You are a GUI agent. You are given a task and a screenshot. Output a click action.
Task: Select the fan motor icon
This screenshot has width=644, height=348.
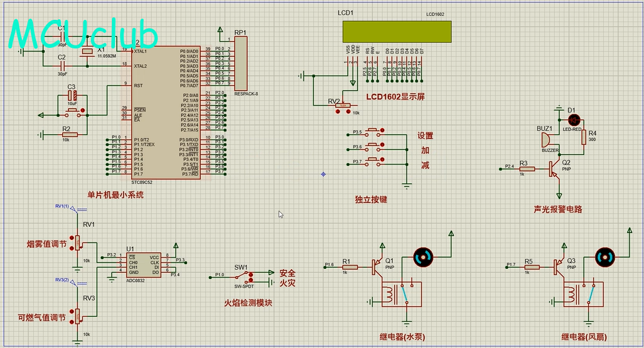tap(605, 255)
